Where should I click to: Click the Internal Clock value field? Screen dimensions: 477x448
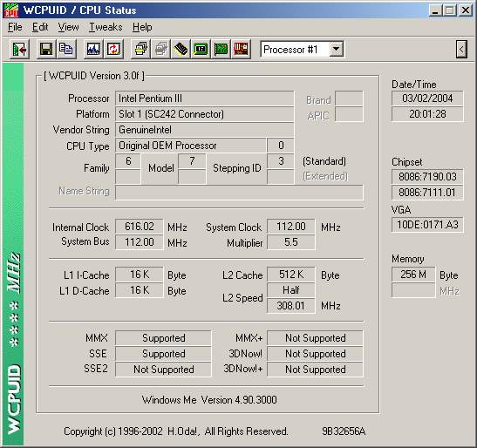(140, 227)
